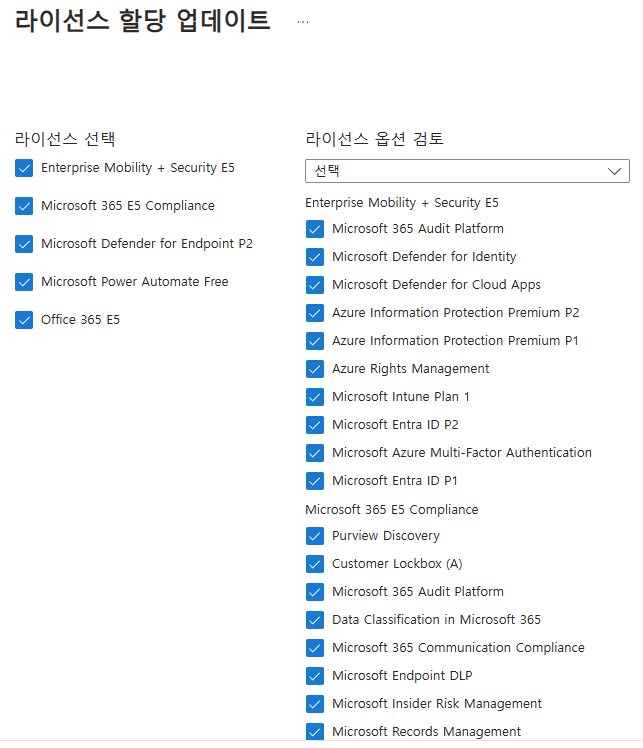643x748 pixels.
Task: Click the Microsoft 365 E5 Compliance section heading
Action: coord(392,509)
